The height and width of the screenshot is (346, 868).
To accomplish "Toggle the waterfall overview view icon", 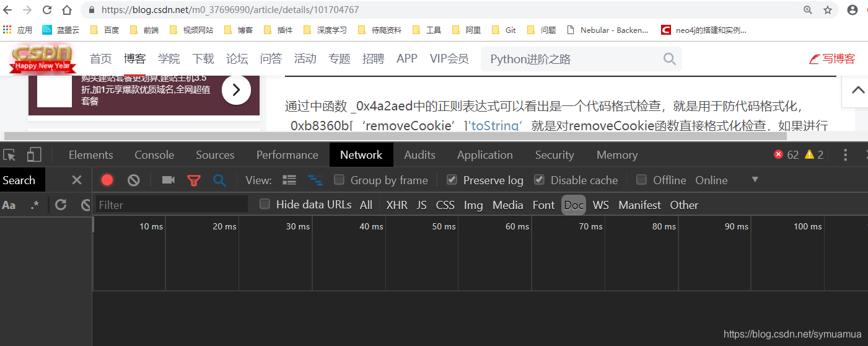I will point(315,180).
